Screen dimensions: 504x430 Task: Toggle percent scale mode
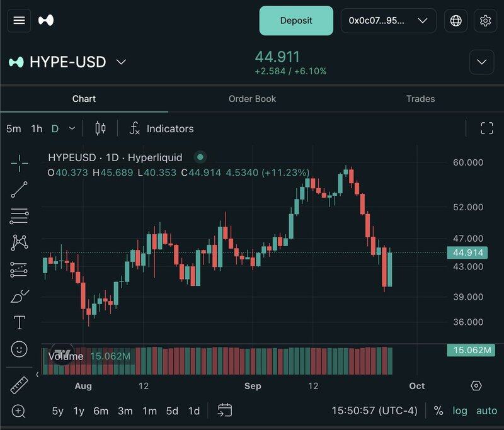click(x=438, y=410)
